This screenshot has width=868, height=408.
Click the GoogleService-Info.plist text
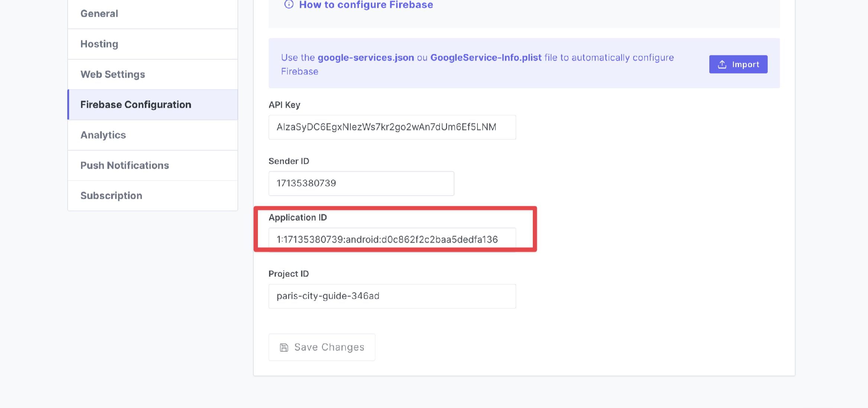485,58
